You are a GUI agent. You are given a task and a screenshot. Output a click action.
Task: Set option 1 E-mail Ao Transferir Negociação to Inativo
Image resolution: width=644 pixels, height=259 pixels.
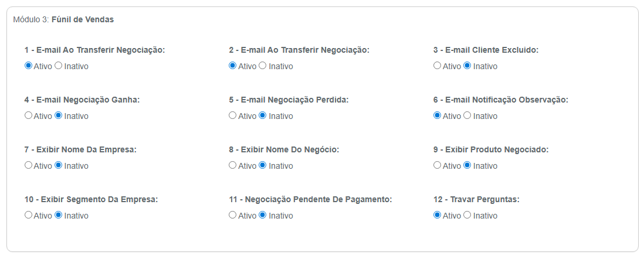tap(58, 66)
